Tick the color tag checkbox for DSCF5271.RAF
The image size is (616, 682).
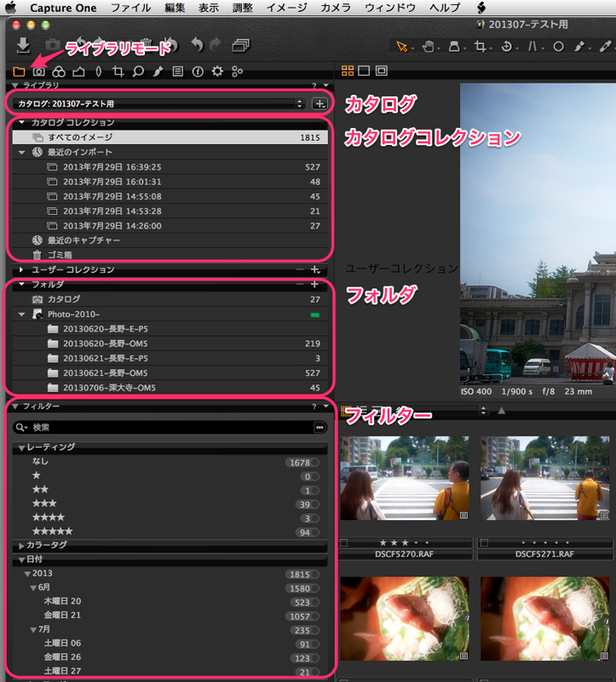point(483,542)
